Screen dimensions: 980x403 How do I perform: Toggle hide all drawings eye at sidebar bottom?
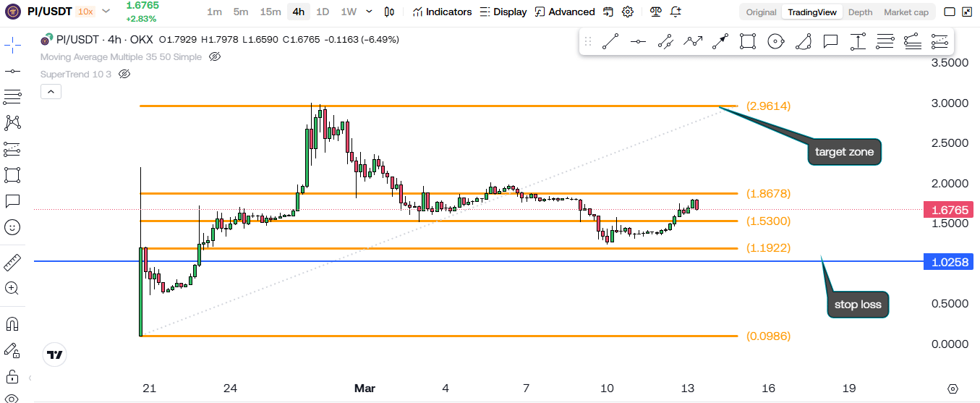pyautogui.click(x=12, y=398)
